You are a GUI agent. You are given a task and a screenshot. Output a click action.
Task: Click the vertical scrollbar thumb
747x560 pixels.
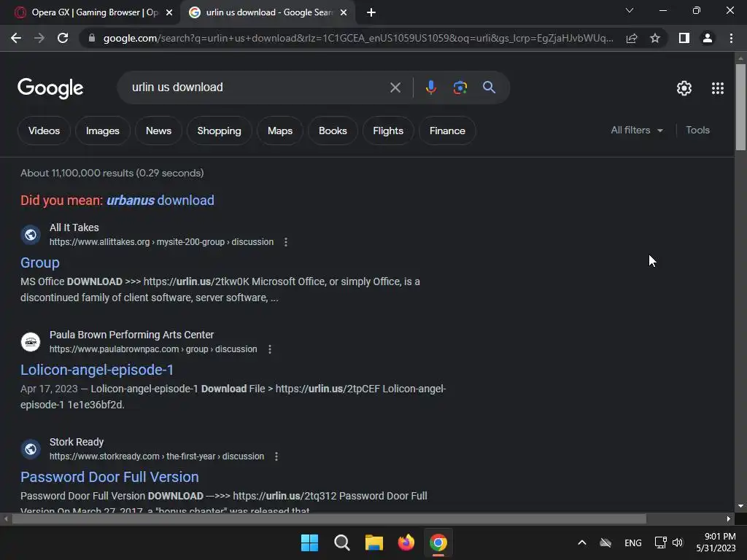point(740,107)
